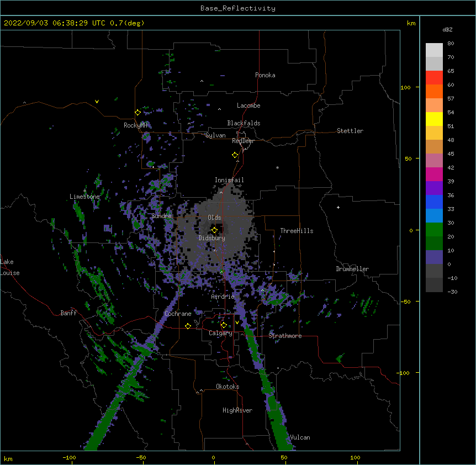
Task: Click the Drumheller label
Action: click(352, 269)
